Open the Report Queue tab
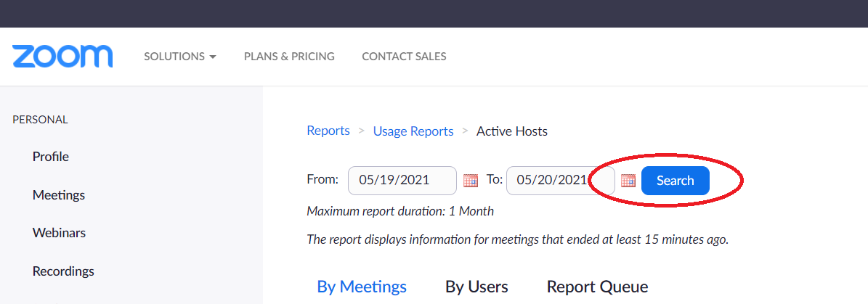The image size is (868, 304). (597, 287)
